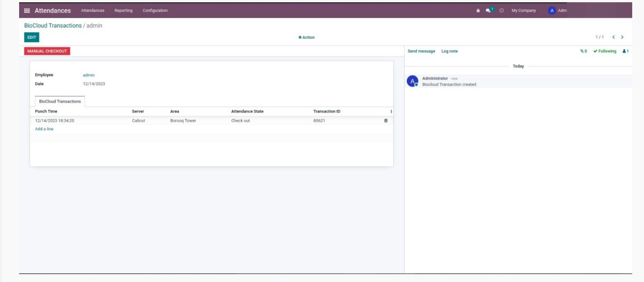The height and width of the screenshot is (282, 644).
Task: Click the Administrator avatar in chatter
Action: 412,81
